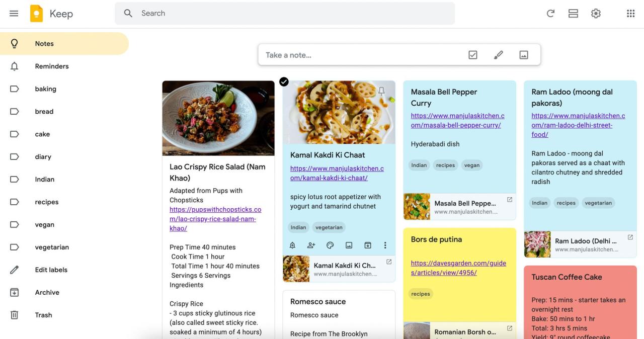Start a new drawing note
This screenshot has width=644, height=339.
[x=498, y=54]
